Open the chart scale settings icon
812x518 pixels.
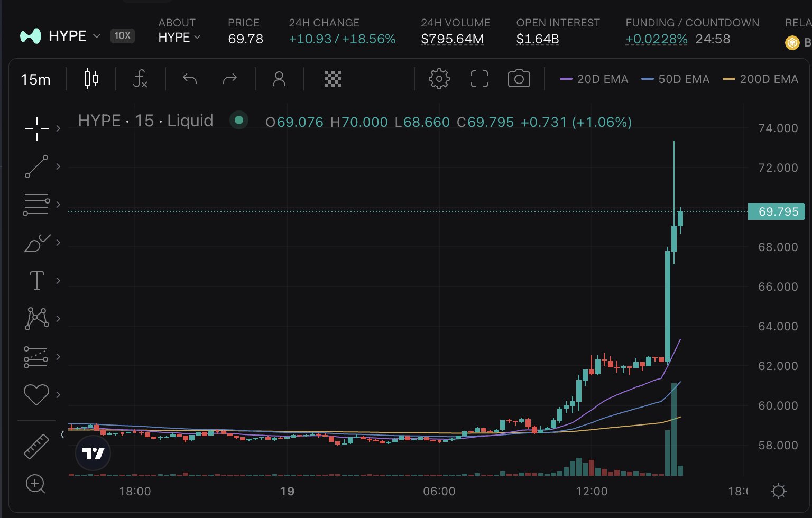click(778, 491)
